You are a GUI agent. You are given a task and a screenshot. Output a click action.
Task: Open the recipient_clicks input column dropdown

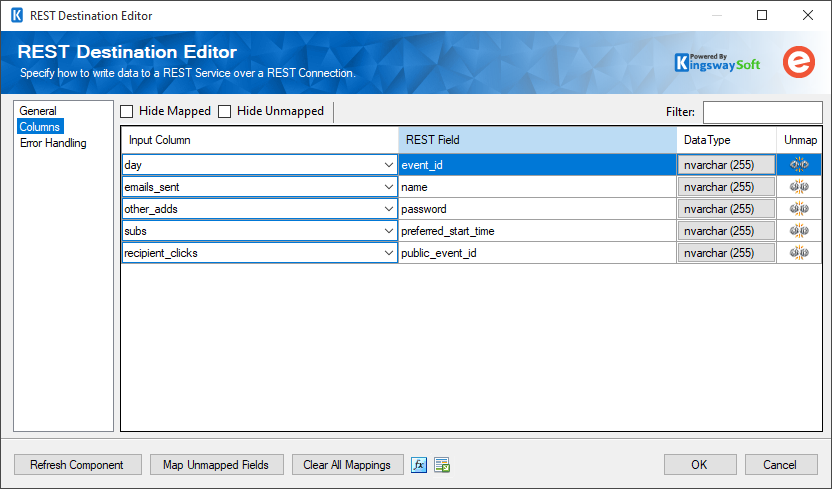[388, 253]
